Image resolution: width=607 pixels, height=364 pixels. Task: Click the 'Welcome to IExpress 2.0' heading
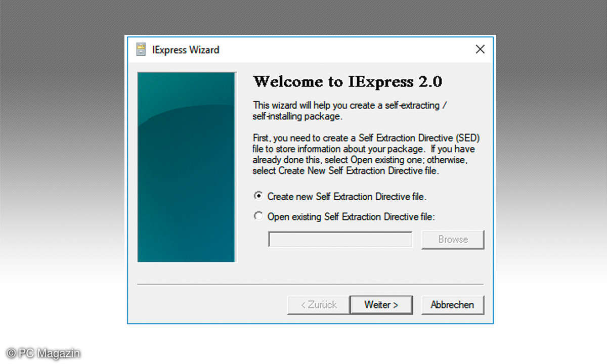[x=348, y=82]
